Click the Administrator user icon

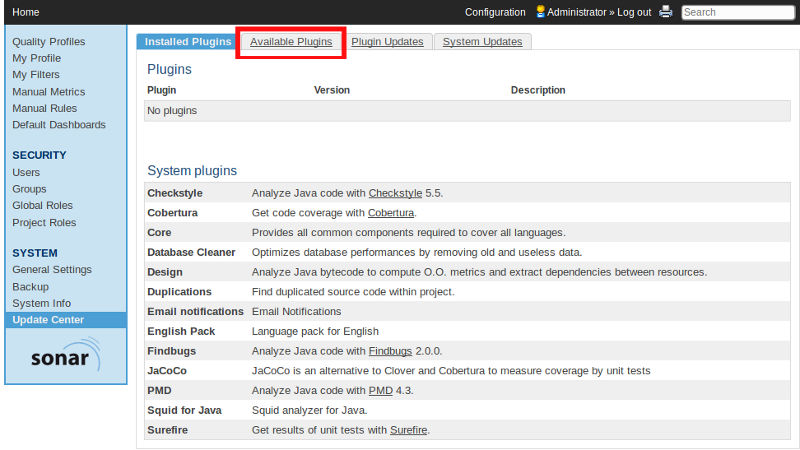click(x=540, y=12)
